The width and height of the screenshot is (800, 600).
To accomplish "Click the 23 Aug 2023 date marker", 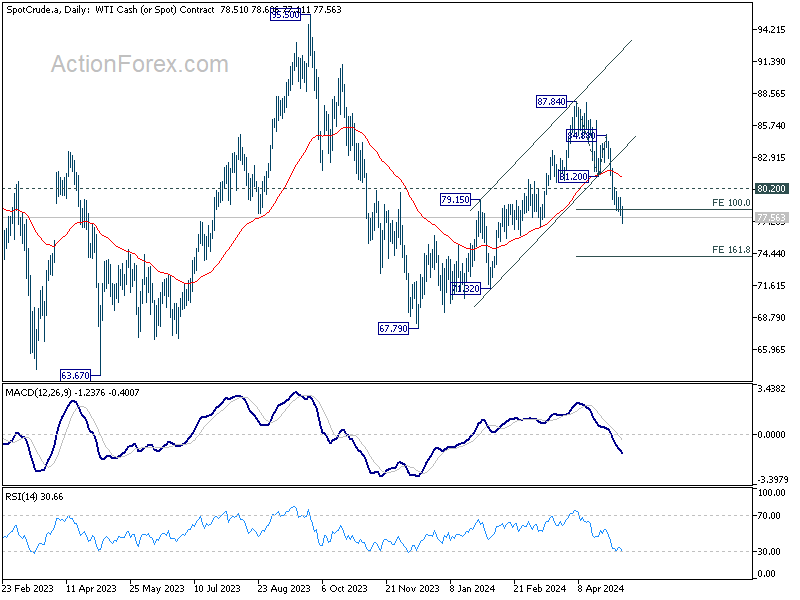I will 284,589.
